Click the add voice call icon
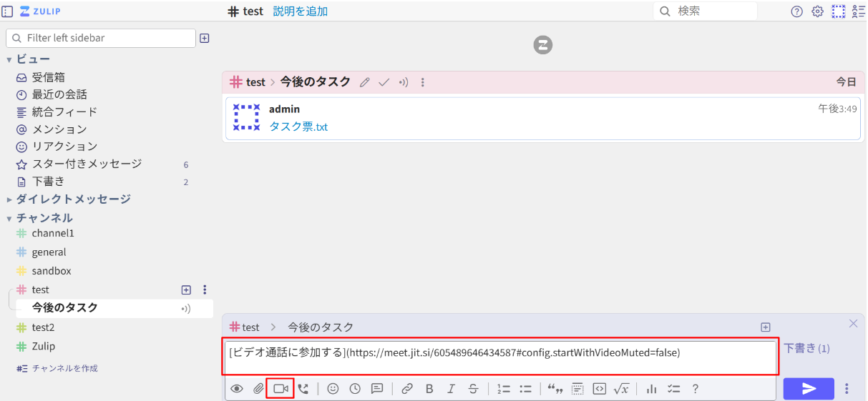This screenshot has width=868, height=401. point(303,389)
